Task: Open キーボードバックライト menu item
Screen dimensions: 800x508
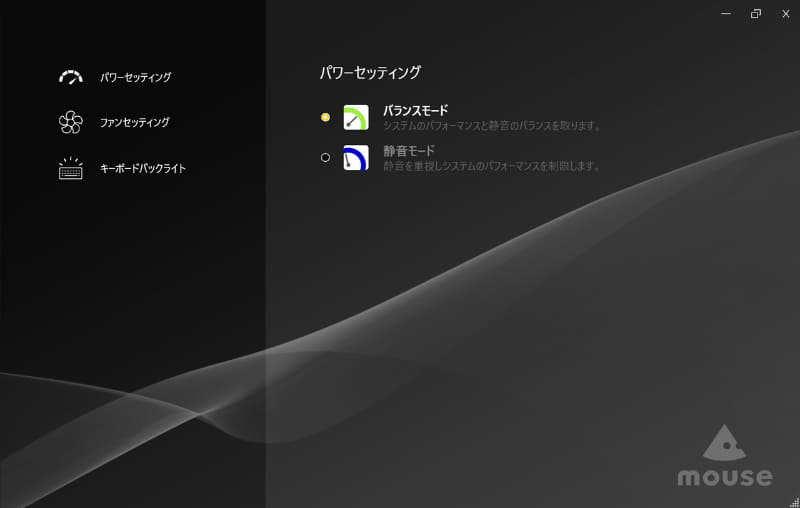Action: click(142, 168)
